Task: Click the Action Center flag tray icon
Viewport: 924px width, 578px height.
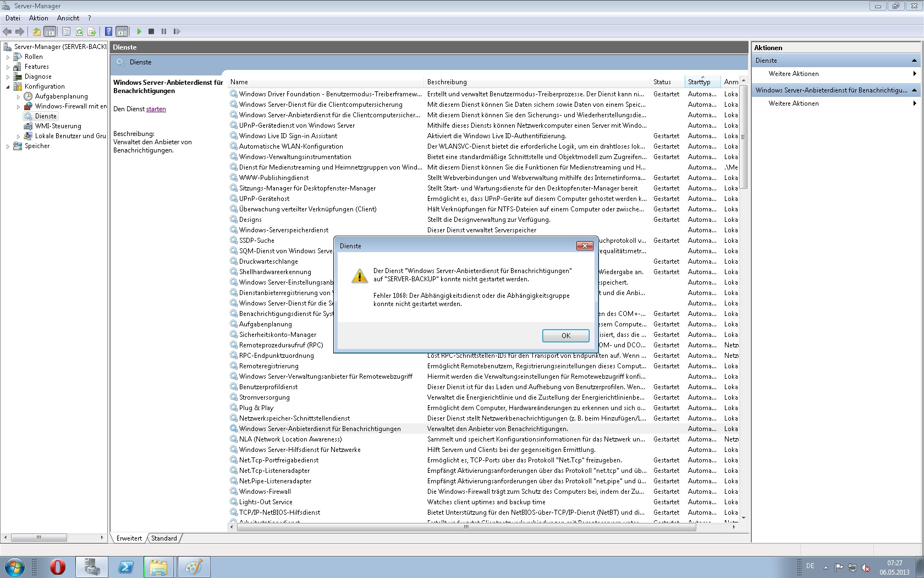Action: pos(839,567)
